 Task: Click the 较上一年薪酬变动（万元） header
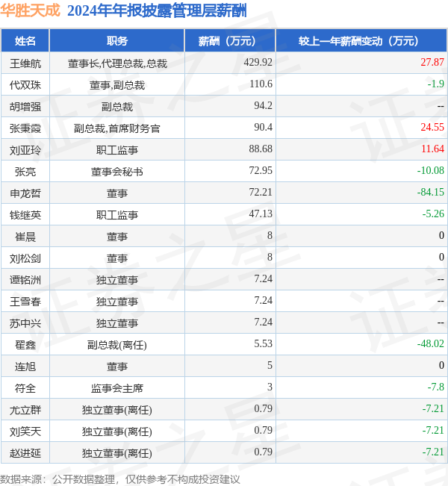[361, 40]
